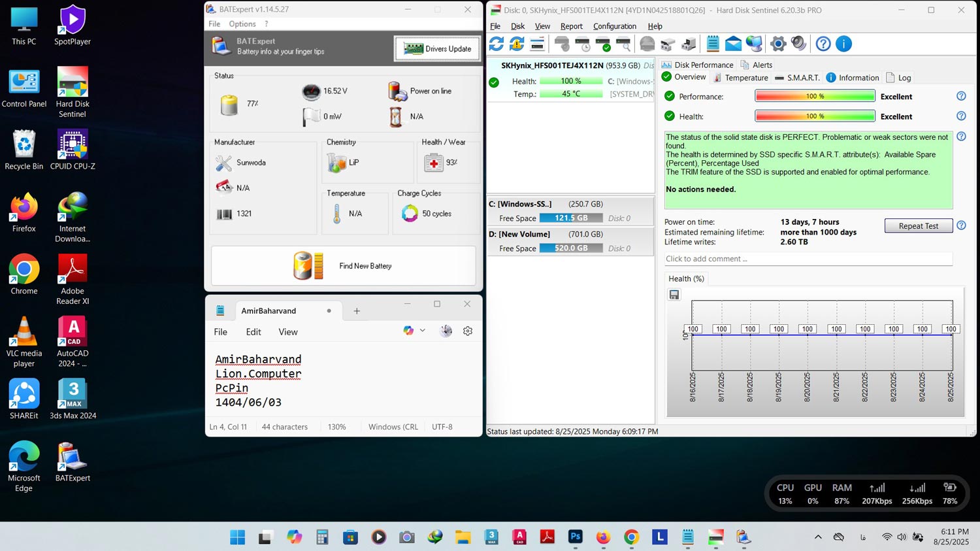Open the Internet Download Manager desktop icon
Image resolution: width=980 pixels, height=551 pixels.
(x=73, y=218)
